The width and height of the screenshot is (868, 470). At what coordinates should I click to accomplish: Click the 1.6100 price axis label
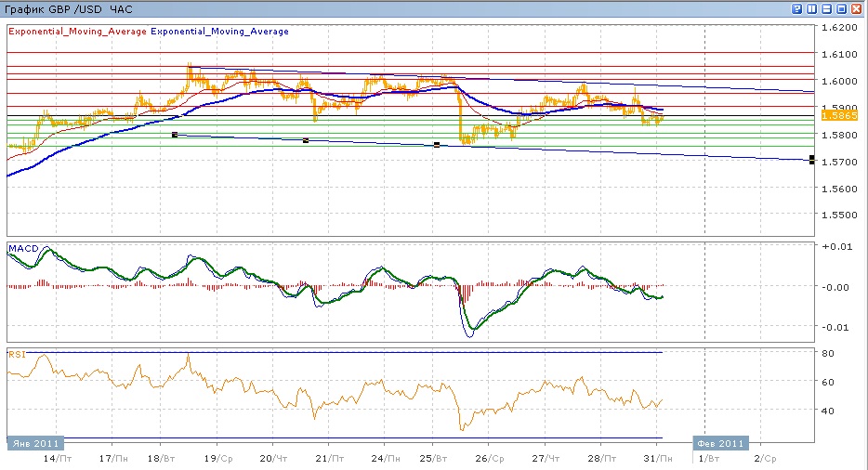[x=839, y=54]
